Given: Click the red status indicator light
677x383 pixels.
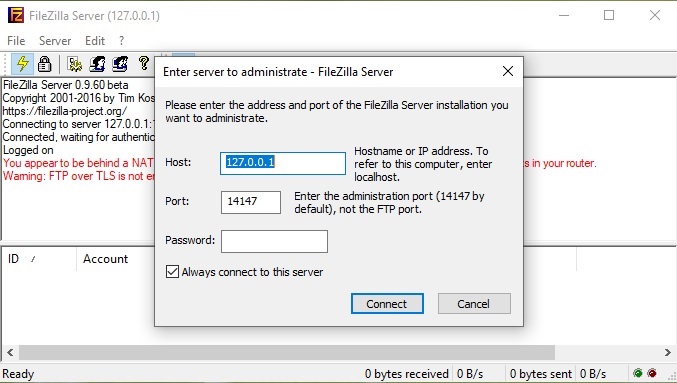Looking at the screenshot, I should pyautogui.click(x=652, y=373).
